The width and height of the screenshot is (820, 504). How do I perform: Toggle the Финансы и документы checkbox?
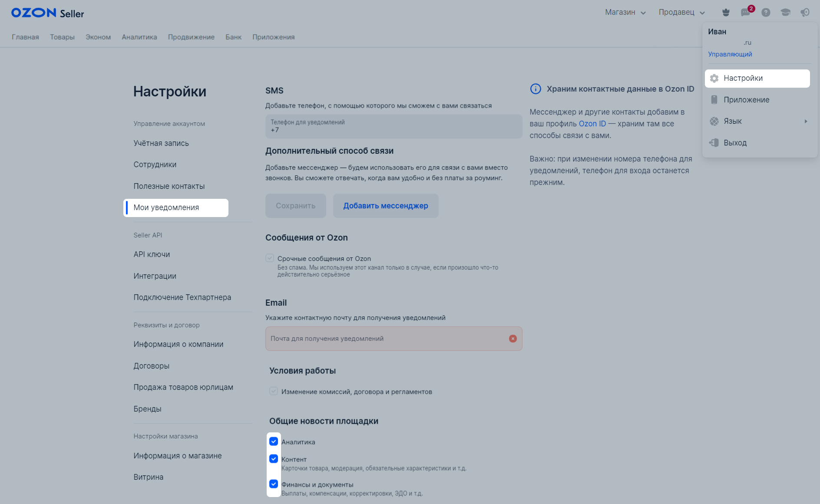(274, 484)
